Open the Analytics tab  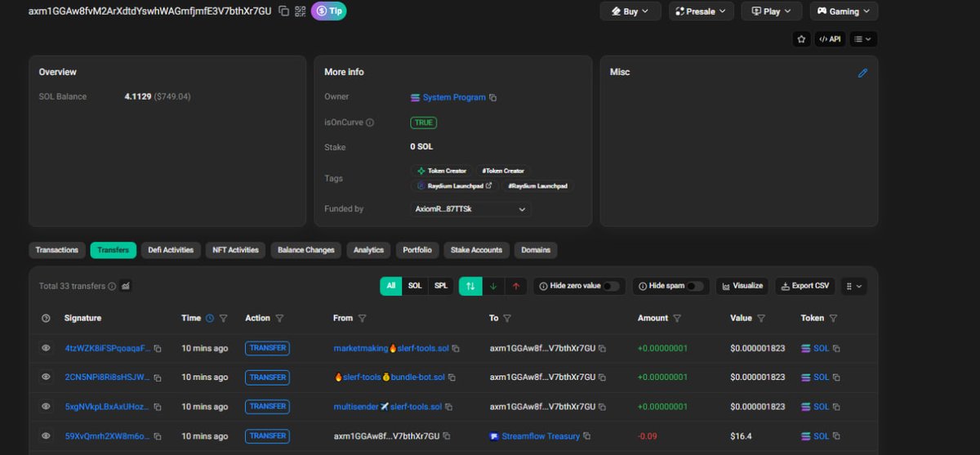[x=368, y=250]
